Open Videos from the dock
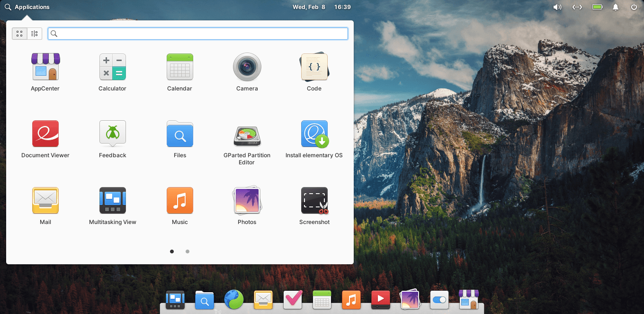This screenshot has width=644, height=314. (381, 300)
